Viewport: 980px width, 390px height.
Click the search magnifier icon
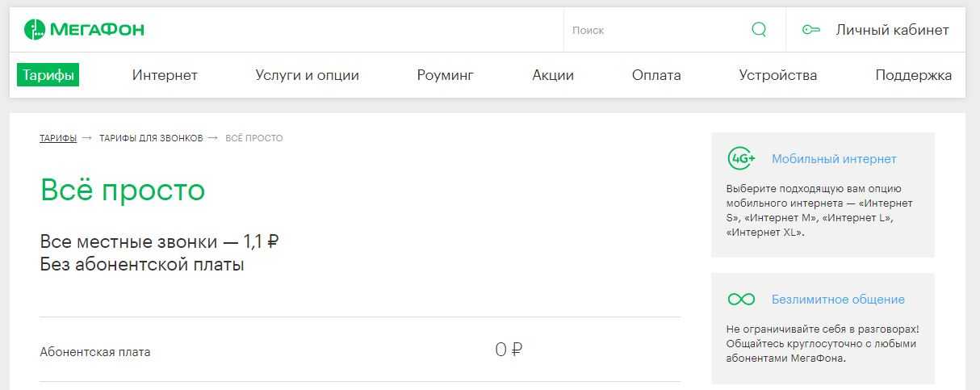(x=759, y=30)
